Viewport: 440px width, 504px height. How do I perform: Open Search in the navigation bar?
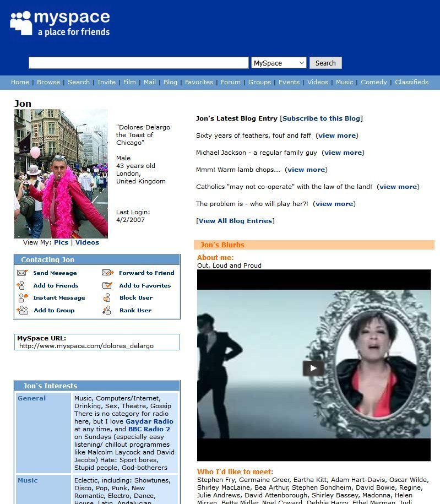click(78, 82)
